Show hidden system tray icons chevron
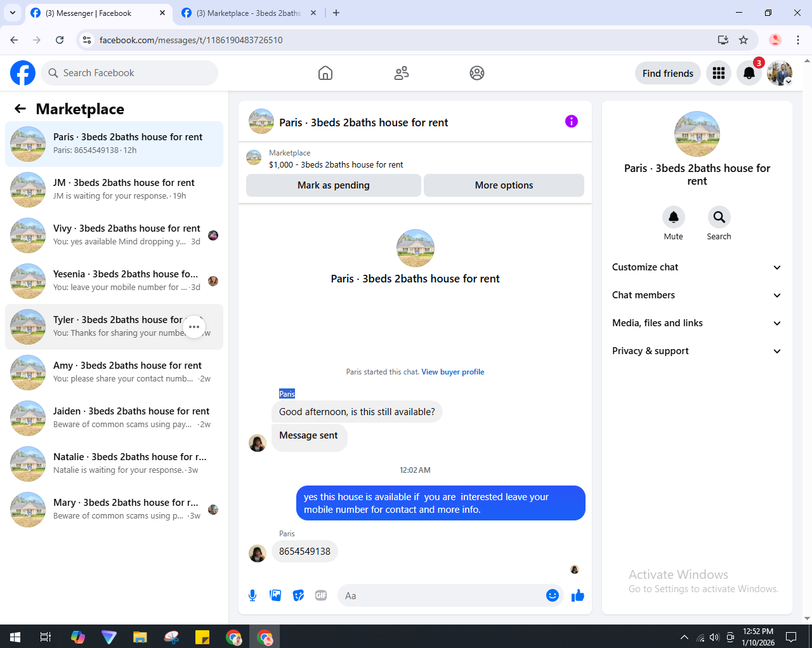This screenshot has height=648, width=812. (684, 637)
